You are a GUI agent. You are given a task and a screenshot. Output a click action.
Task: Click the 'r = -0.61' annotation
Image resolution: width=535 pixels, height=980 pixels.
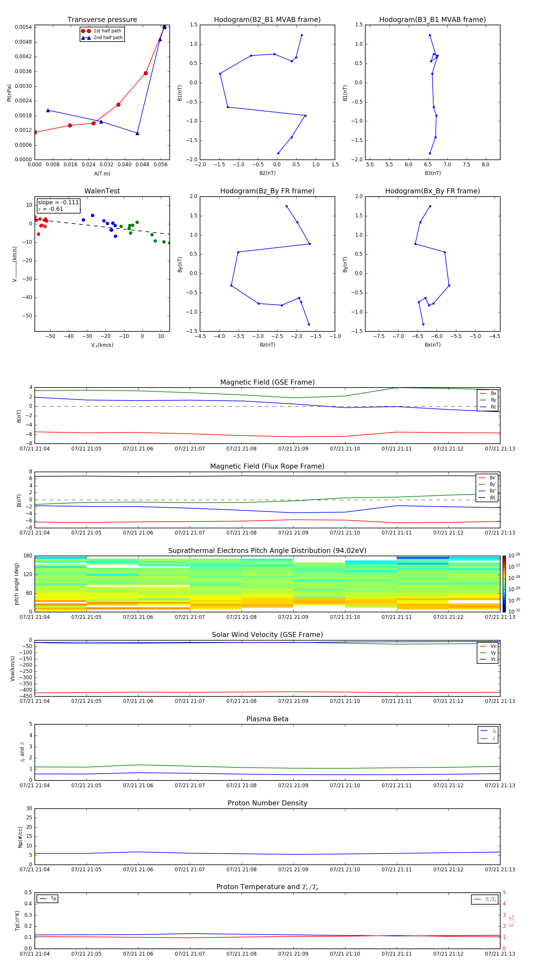[51, 209]
